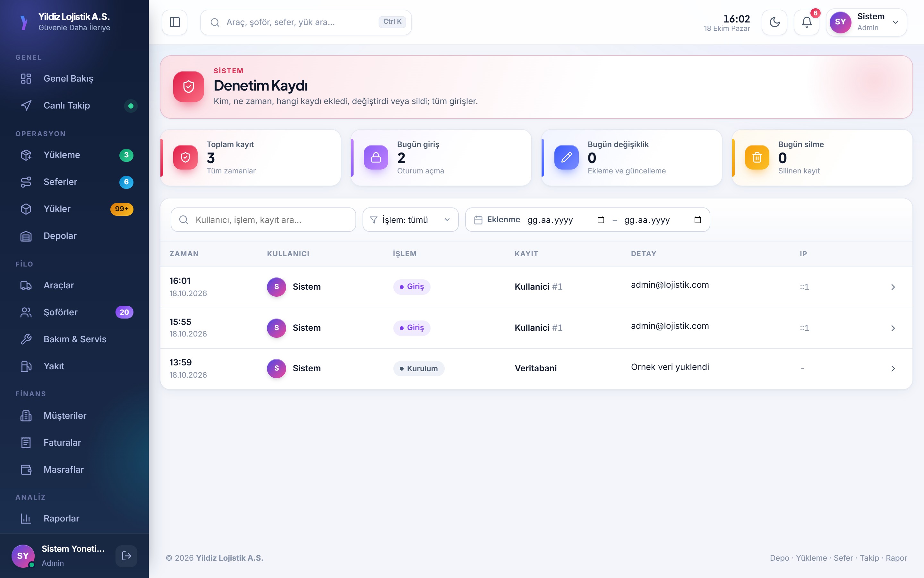Click the Denetim Kaydı shield header icon
The height and width of the screenshot is (578, 924).
pos(188,87)
